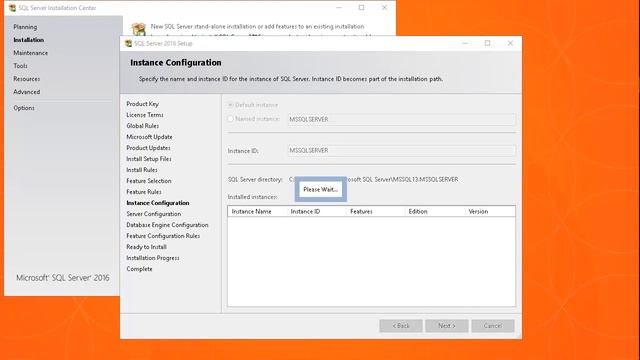Open Maintenance in Installation Center sidebar
640x360 pixels.
[x=31, y=53]
